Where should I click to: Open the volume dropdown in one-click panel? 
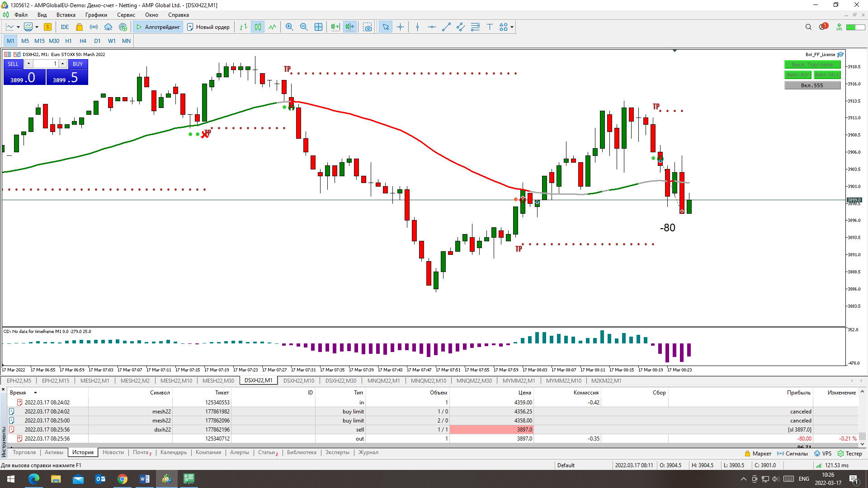28,64
